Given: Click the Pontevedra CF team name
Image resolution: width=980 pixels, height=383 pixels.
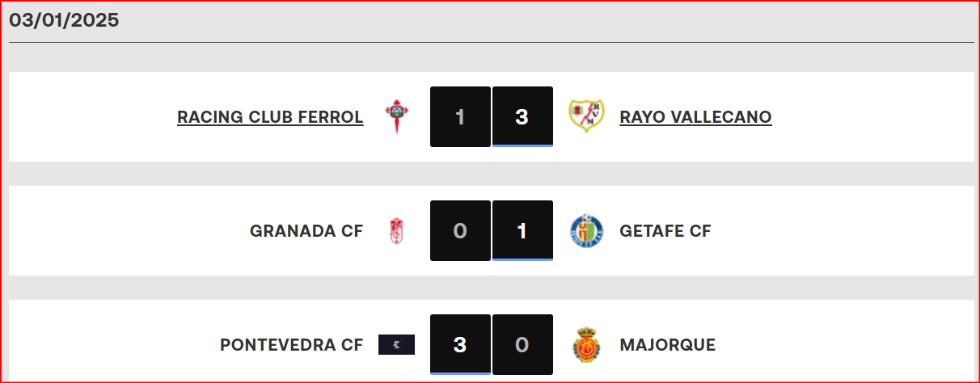Looking at the screenshot, I should tap(291, 345).
